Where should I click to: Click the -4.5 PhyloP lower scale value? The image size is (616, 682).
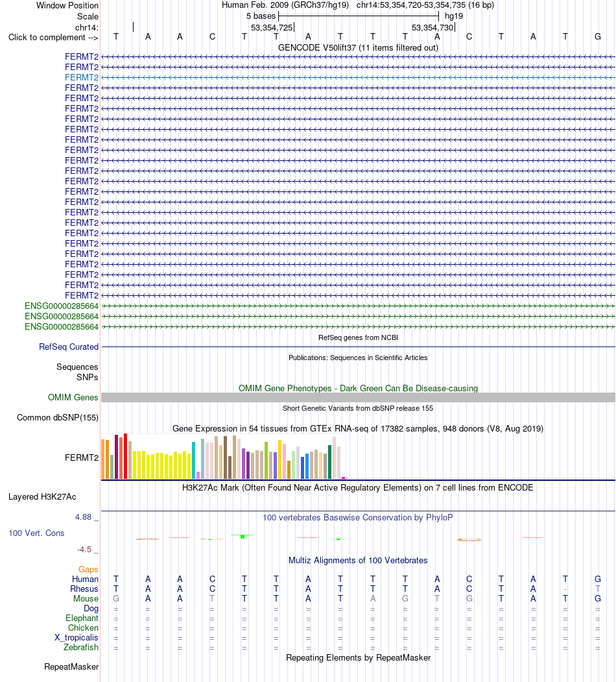(84, 550)
